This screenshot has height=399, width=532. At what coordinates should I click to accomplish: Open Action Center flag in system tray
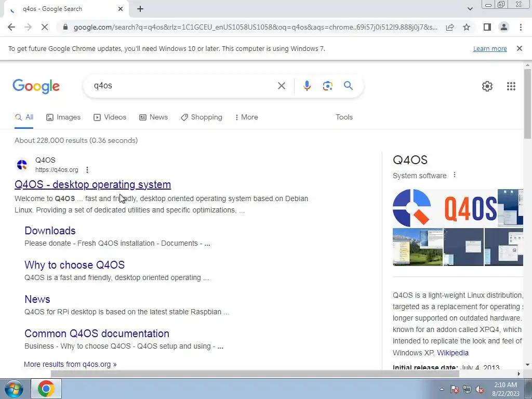pos(455,390)
